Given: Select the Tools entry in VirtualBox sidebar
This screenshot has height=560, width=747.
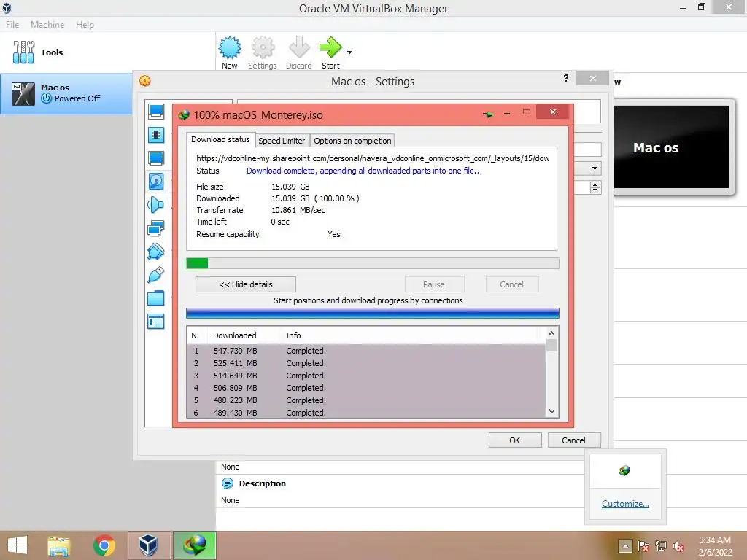Looking at the screenshot, I should pos(108,52).
